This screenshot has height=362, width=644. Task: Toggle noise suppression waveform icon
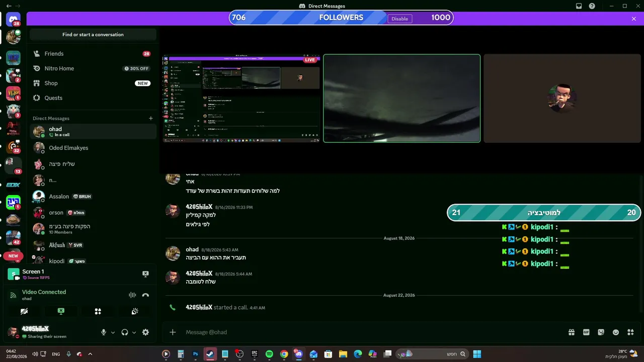(x=132, y=295)
